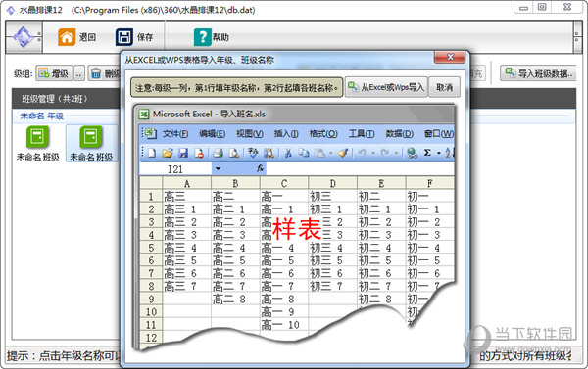Screen dimensions: 588x369
Task: Click the Excel Print printer icon
Action: pos(218,153)
